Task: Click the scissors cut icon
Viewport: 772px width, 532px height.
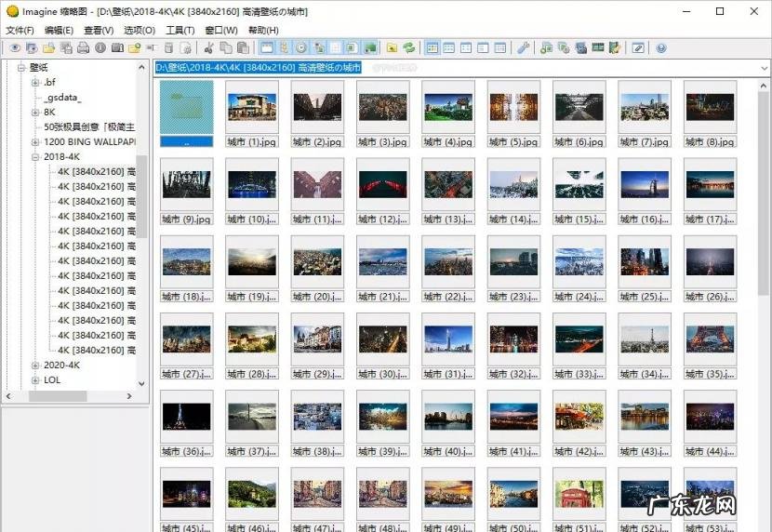Action: (208, 47)
